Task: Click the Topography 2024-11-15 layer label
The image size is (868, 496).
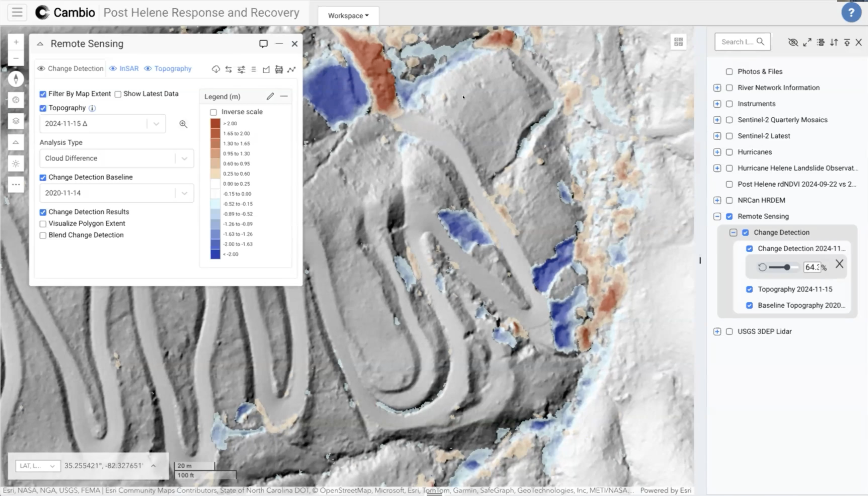Action: tap(795, 289)
